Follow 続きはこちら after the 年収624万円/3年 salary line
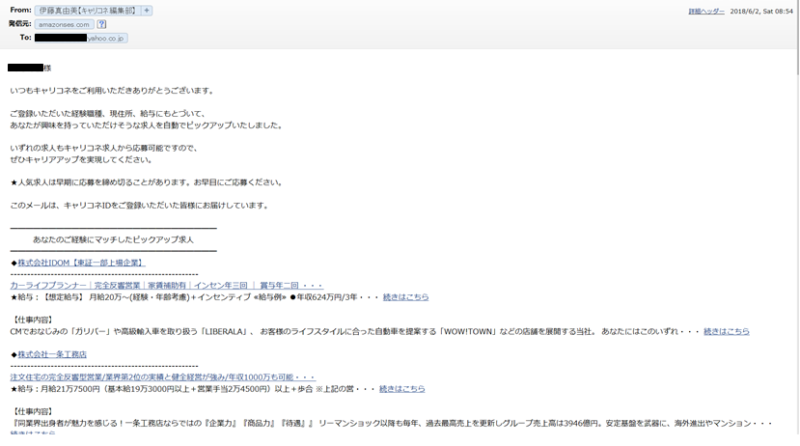 pyautogui.click(x=406, y=297)
